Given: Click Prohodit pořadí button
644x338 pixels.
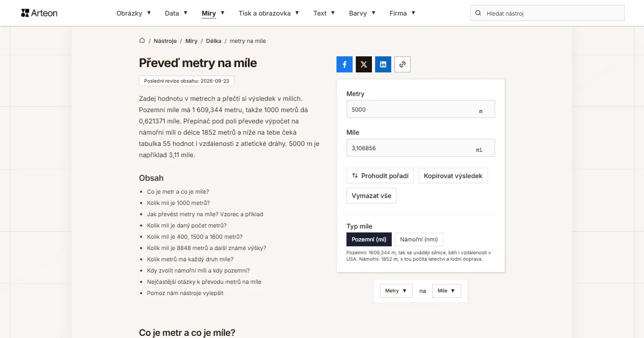Looking at the screenshot, I should click(x=380, y=175).
